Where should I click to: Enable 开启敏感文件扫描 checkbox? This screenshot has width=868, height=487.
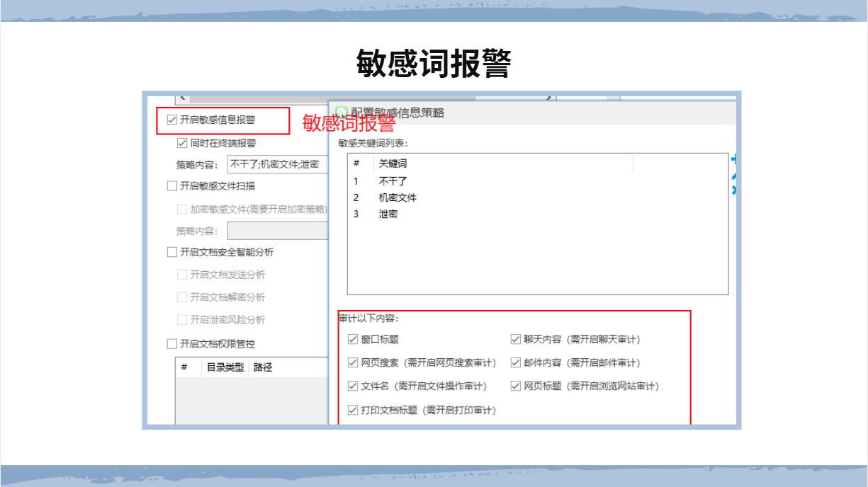point(171,186)
